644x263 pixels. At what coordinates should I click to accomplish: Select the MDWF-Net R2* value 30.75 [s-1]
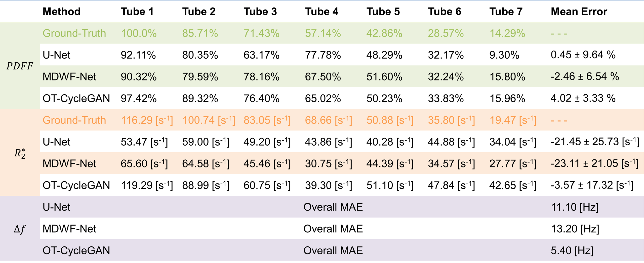(328, 164)
